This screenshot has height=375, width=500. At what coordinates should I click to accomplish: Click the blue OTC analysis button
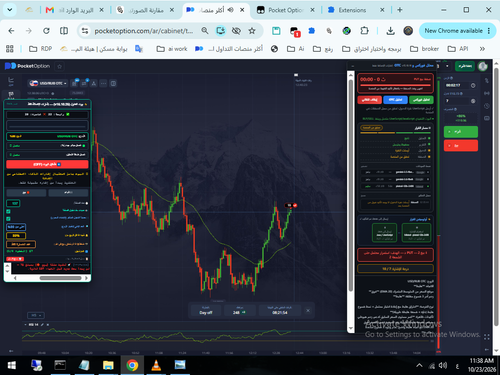[x=395, y=100]
